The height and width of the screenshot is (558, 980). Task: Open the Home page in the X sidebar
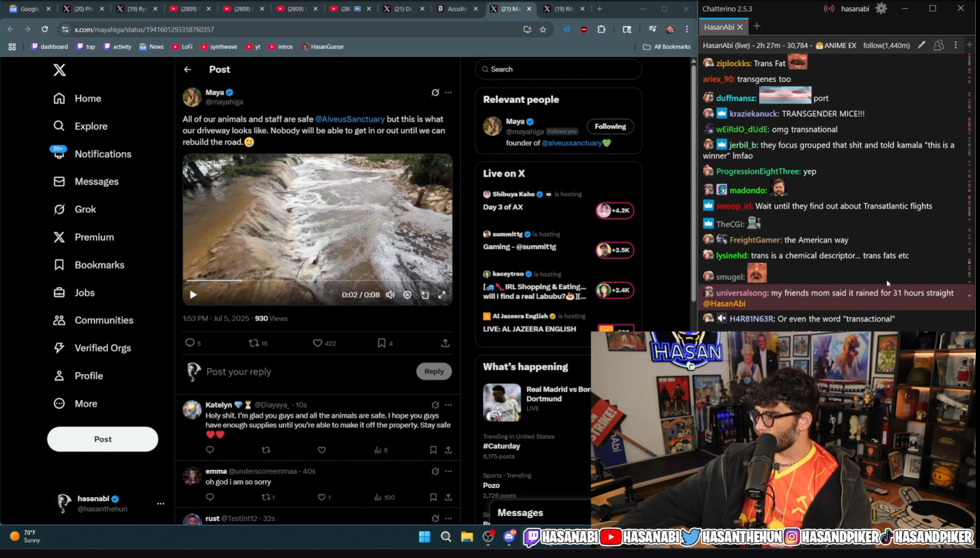click(77, 98)
